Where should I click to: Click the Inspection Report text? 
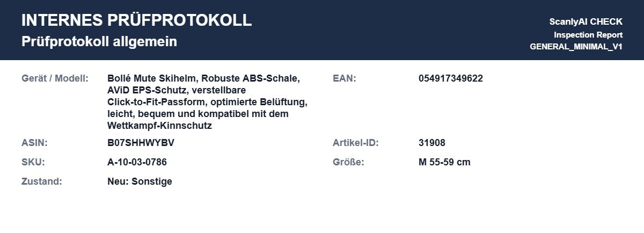tap(588, 34)
